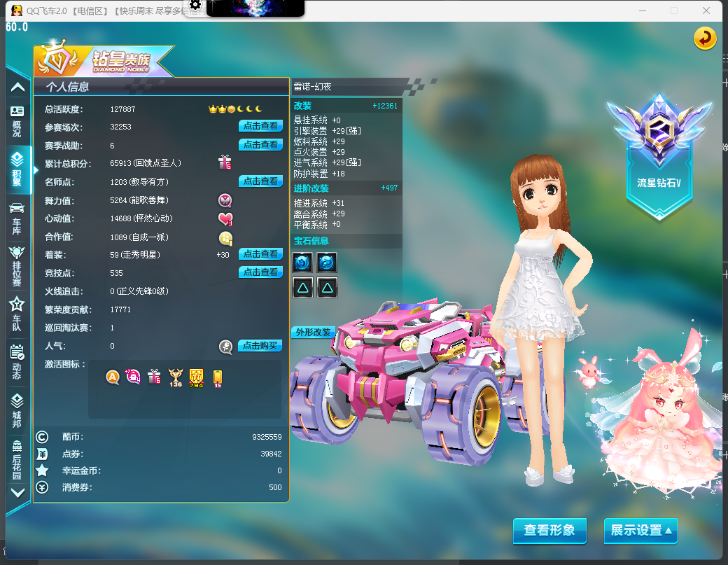The image size is (728, 565).
Task: Click the dance badge icon beside 舞力值
Action: (x=225, y=200)
